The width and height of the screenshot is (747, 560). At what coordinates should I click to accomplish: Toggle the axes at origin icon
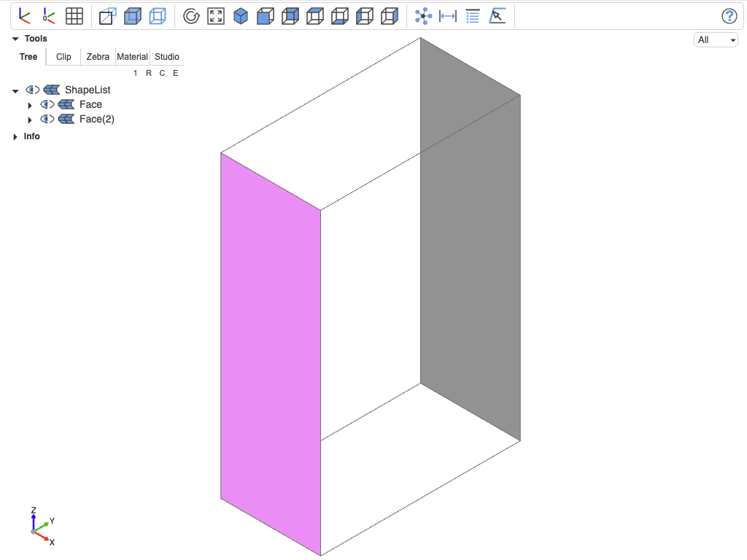point(49,16)
